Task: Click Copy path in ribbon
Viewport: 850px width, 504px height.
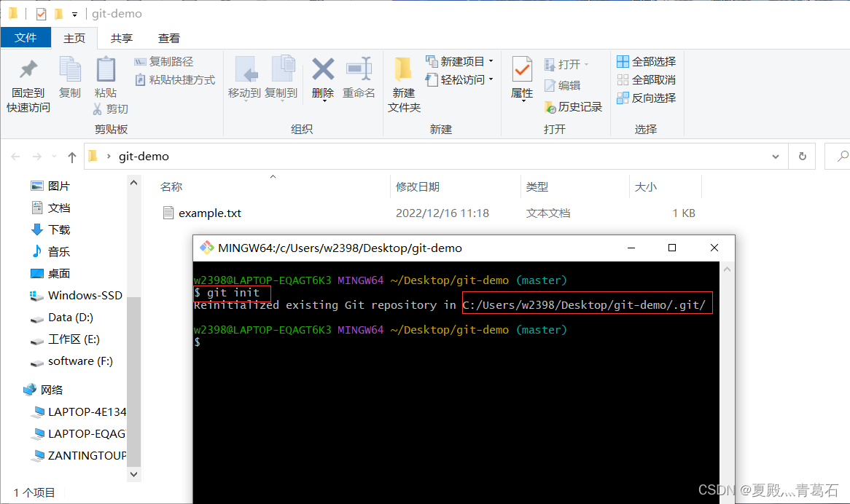Action: pos(164,62)
